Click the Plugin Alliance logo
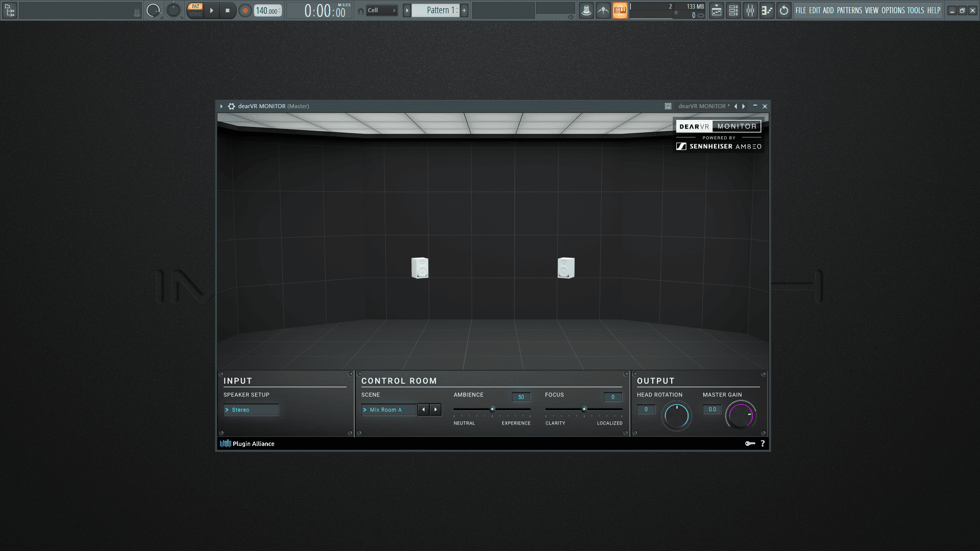Viewport: 980px width, 551px height. (x=247, y=444)
